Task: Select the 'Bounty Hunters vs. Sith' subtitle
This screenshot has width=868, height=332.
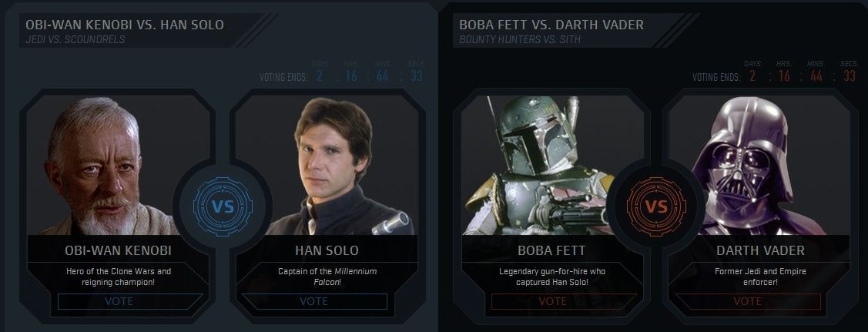Action: tap(519, 39)
